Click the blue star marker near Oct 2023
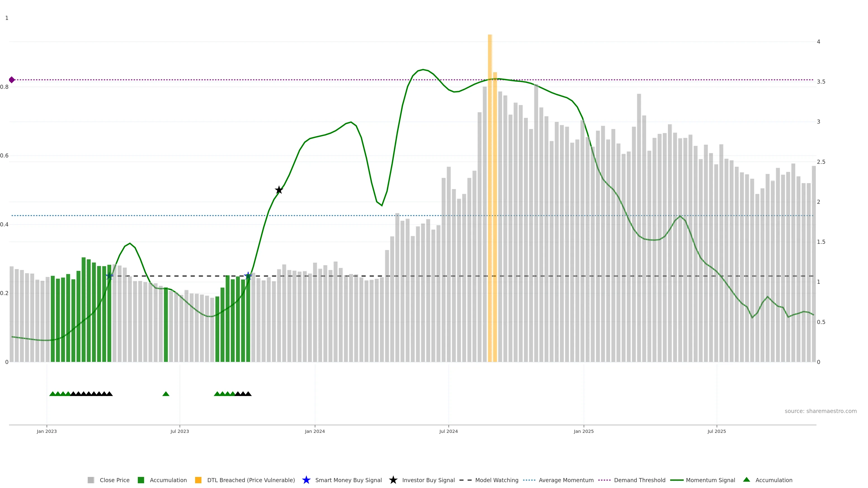This screenshot has width=868, height=488. [248, 276]
